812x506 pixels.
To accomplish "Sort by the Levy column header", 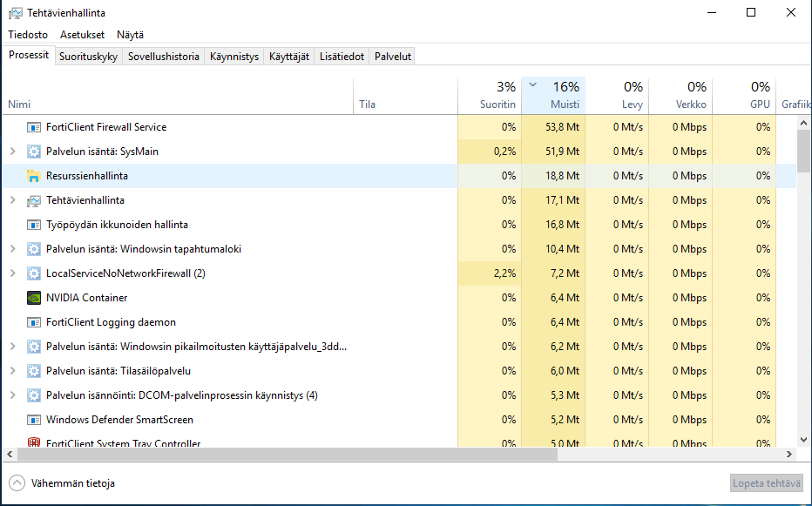I will click(617, 97).
